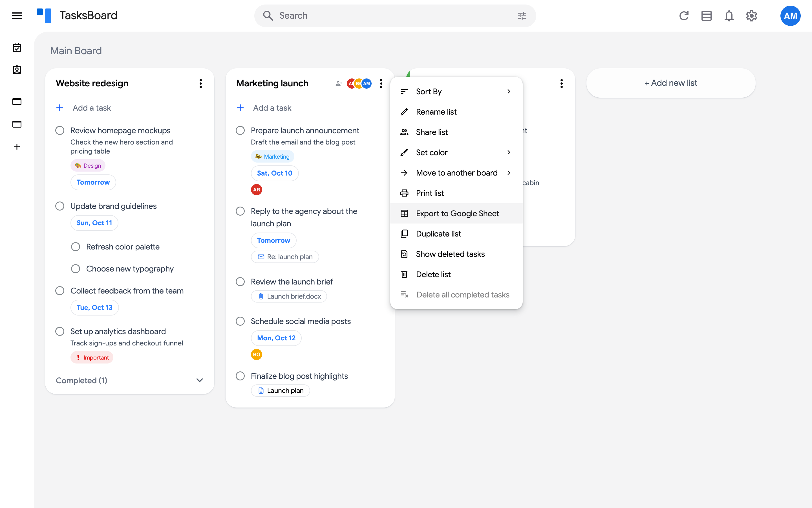The width and height of the screenshot is (812, 508).
Task: Click Delete list in the menu
Action: (x=456, y=275)
